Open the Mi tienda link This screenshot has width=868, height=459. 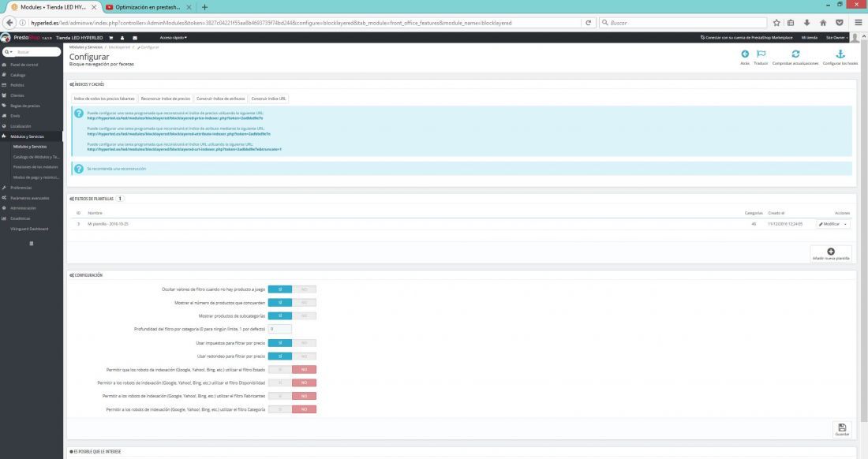click(810, 38)
